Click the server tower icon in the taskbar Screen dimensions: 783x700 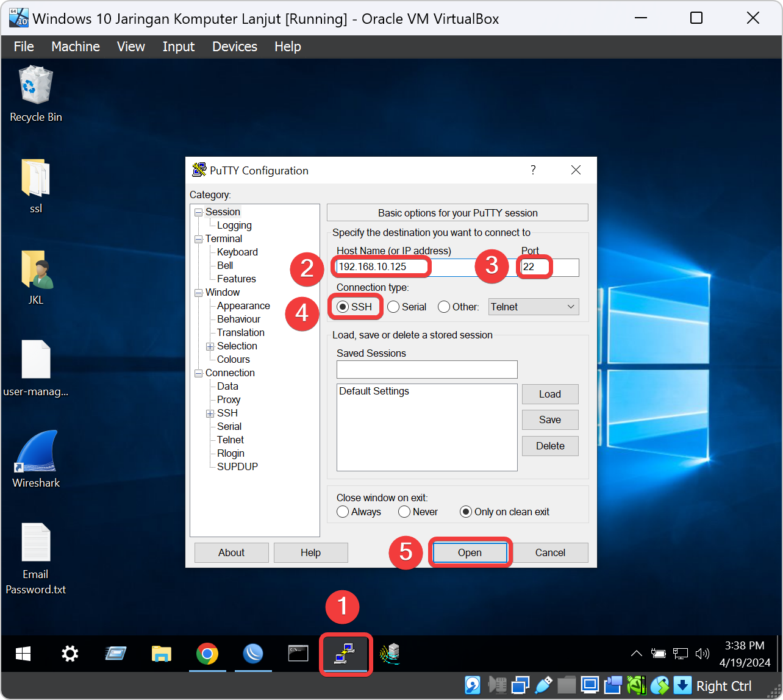coord(390,654)
